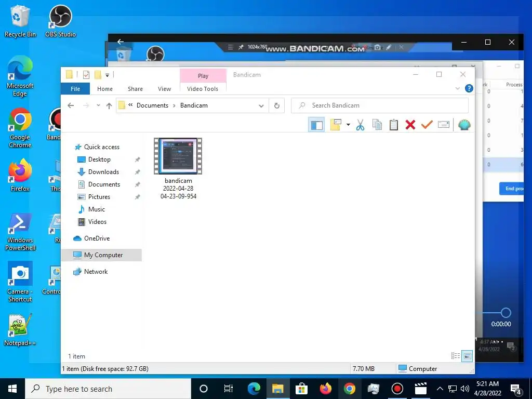The height and width of the screenshot is (399, 532).
Task: Open Videos in navigation pane
Action: [x=97, y=222]
